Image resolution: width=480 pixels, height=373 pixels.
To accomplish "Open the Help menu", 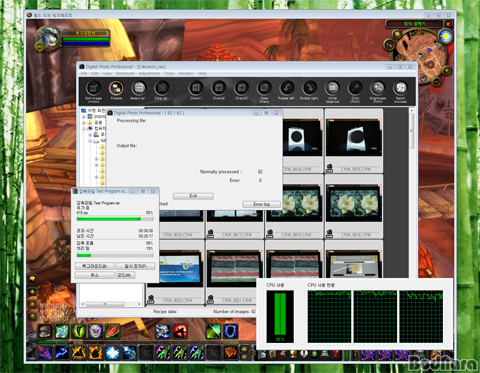I will (202, 73).
